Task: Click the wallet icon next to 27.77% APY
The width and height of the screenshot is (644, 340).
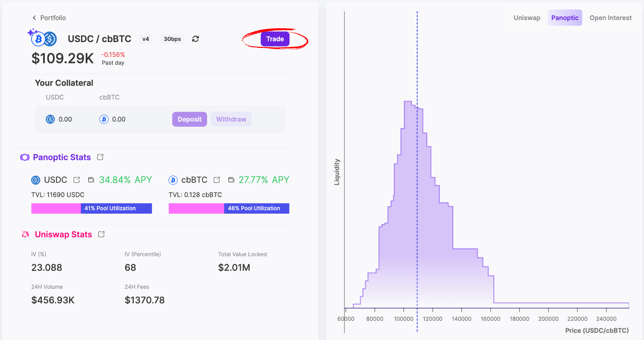Action: tap(231, 180)
